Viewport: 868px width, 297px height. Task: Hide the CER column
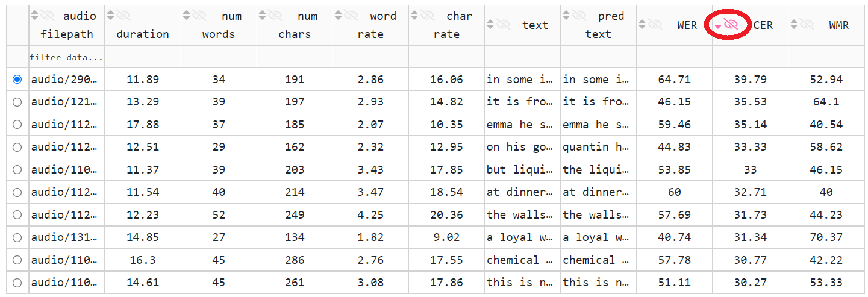click(x=732, y=25)
